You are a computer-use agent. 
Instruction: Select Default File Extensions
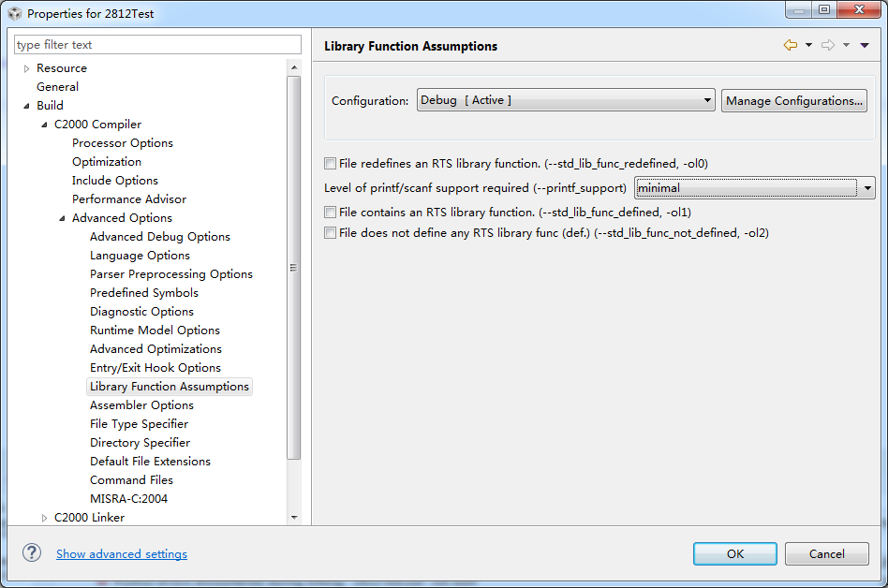pos(150,461)
